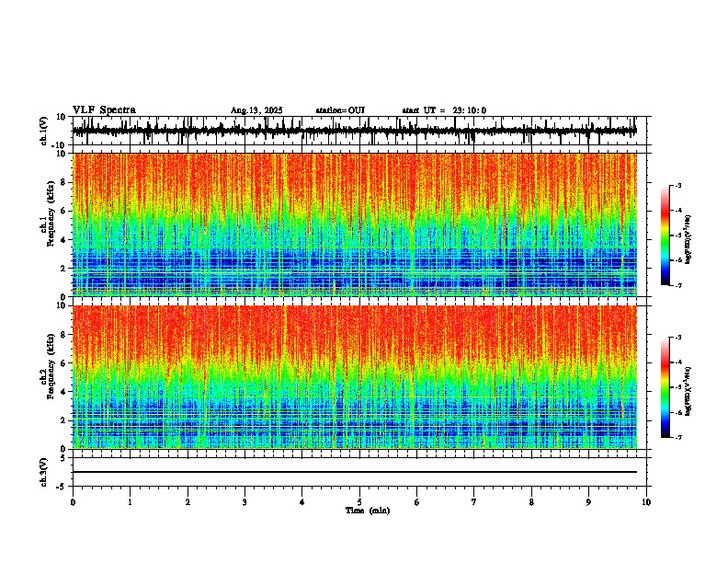Click time axis tick label 3

[245, 502]
